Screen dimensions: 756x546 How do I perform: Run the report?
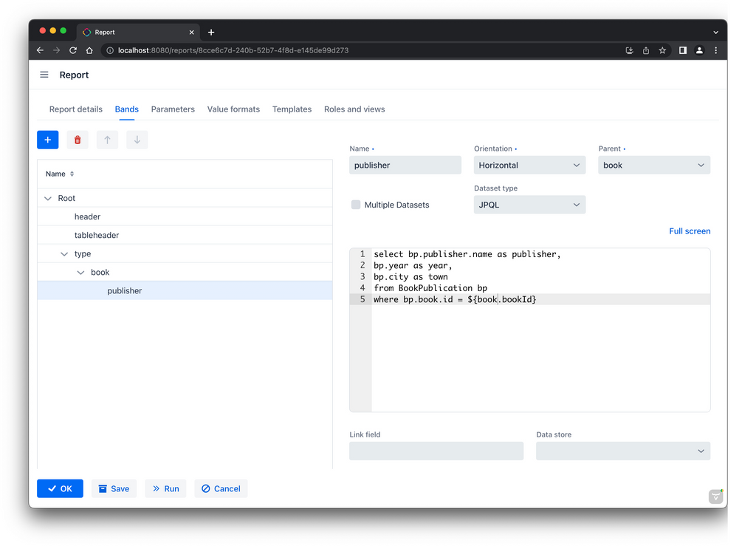pos(165,488)
